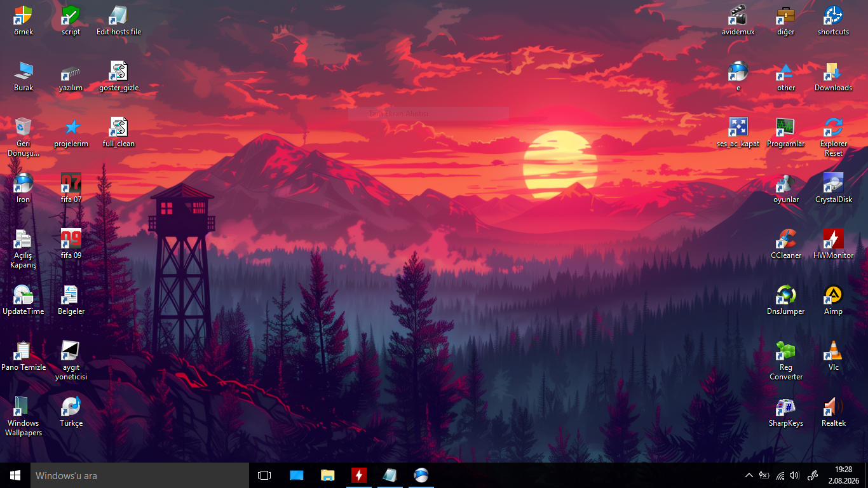Check the battery status tray icon
The width and height of the screenshot is (868, 488).
[x=764, y=475]
